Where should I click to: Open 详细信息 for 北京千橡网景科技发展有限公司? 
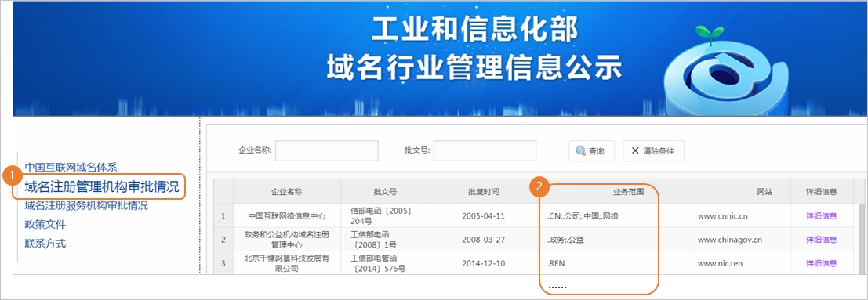pyautogui.click(x=822, y=263)
